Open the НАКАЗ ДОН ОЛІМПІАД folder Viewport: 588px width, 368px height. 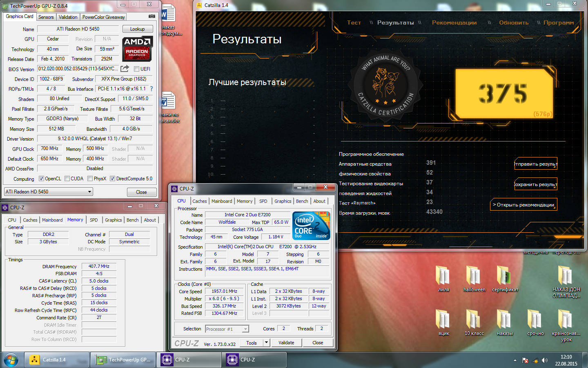pyautogui.click(x=566, y=281)
